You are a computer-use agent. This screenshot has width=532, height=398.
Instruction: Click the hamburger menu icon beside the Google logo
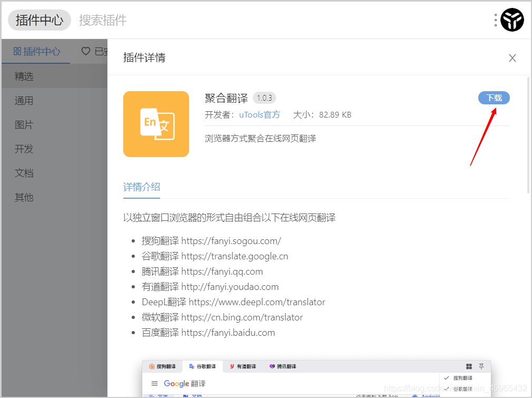point(154,384)
